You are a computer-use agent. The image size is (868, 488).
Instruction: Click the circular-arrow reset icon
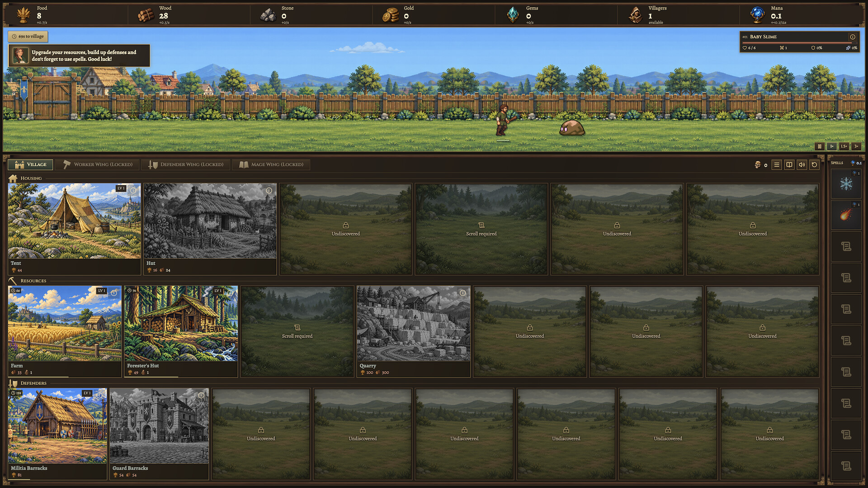click(x=815, y=165)
